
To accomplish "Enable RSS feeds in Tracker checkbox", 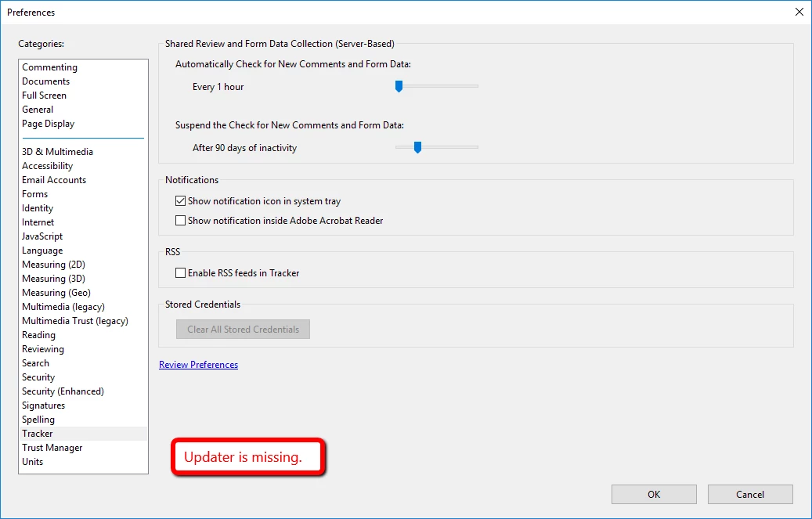I will click(180, 273).
